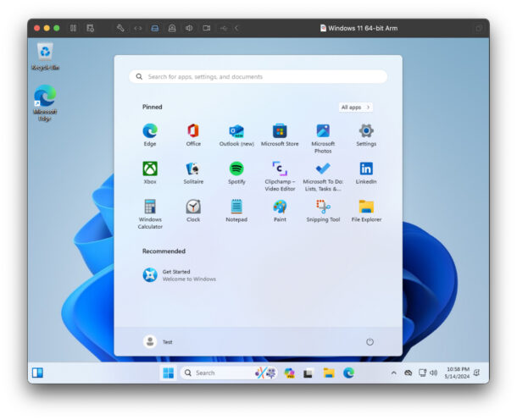Open Notepad from pinned apps
Viewport: 517px width, 420px height.
[236, 211]
